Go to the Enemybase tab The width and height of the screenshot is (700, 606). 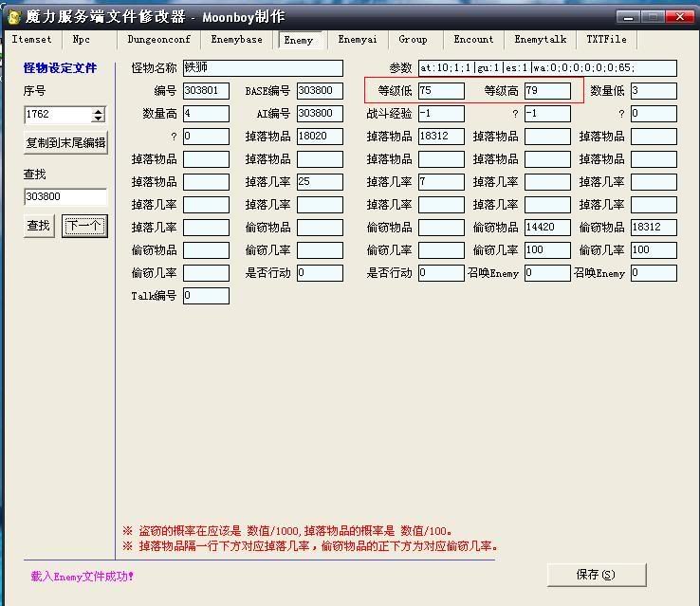pos(236,40)
